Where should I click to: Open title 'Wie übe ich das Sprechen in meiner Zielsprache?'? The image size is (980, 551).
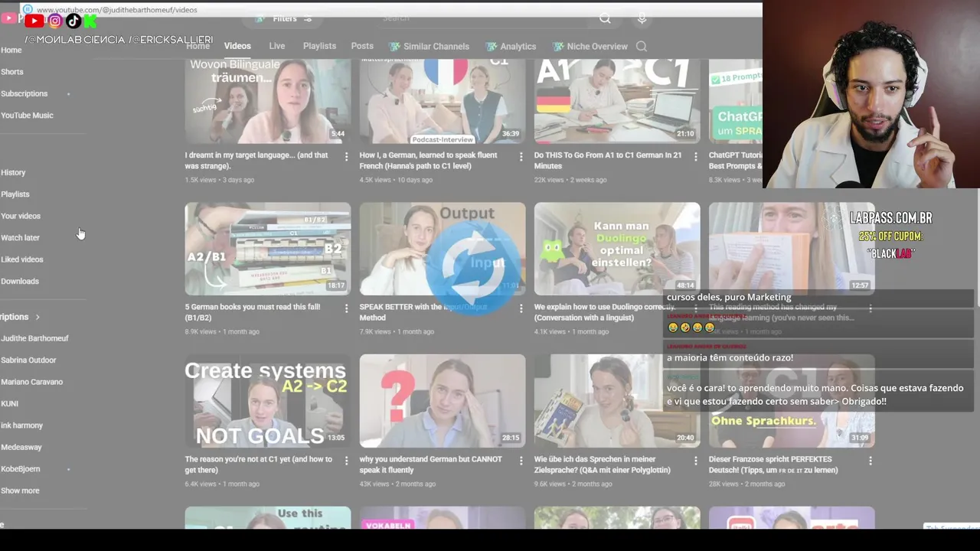[603, 465]
